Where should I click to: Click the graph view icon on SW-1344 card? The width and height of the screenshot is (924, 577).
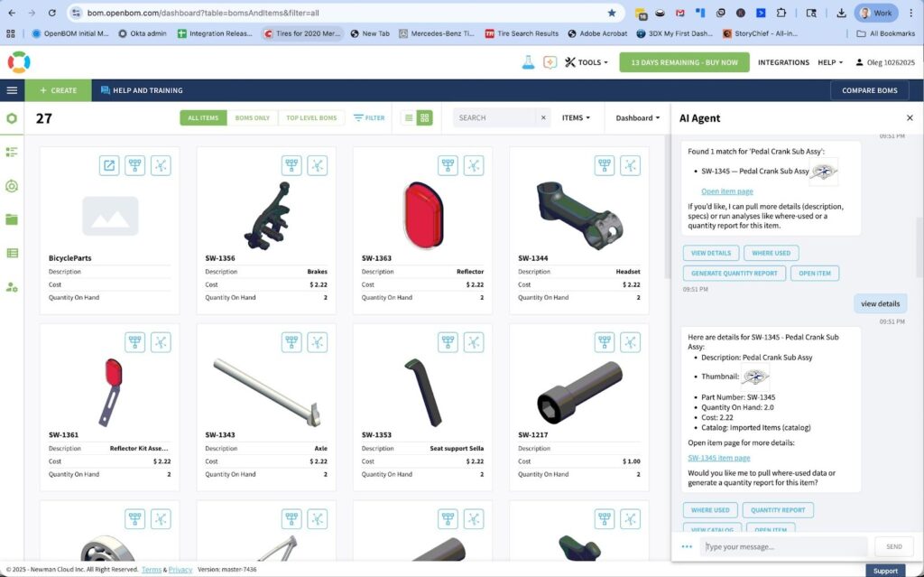click(x=630, y=165)
